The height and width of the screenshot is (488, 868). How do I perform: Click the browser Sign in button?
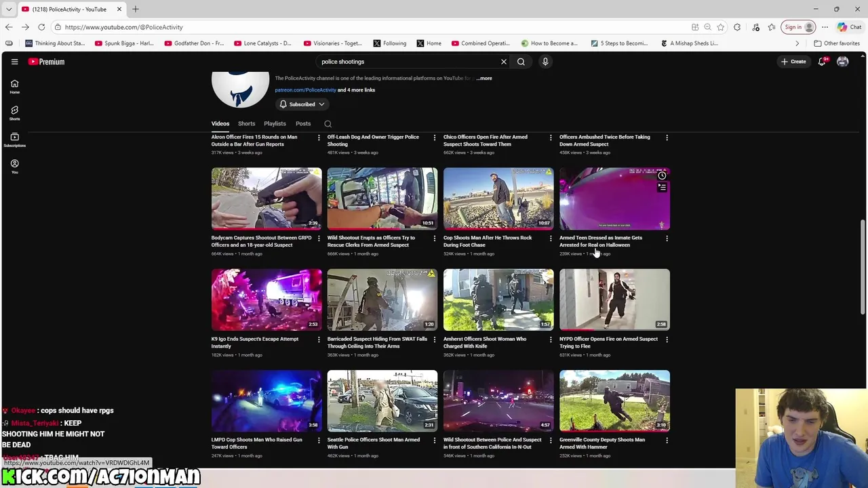[x=798, y=27]
